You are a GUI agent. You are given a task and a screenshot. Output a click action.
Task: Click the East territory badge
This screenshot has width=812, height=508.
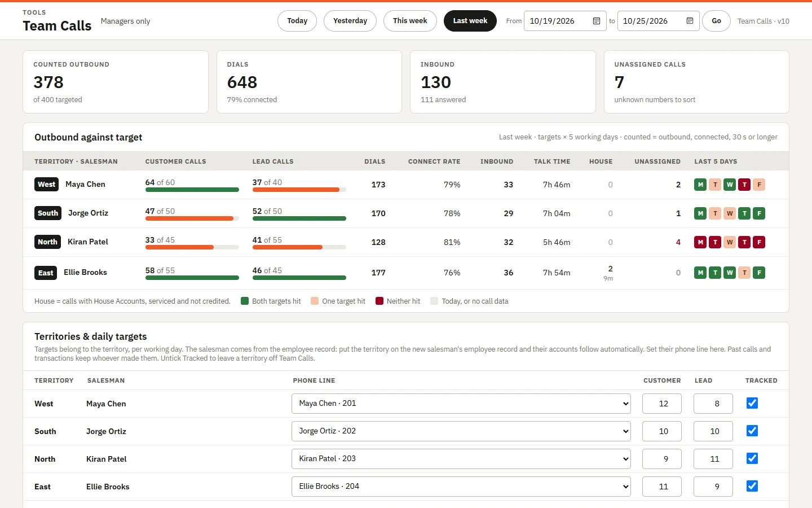coord(46,273)
